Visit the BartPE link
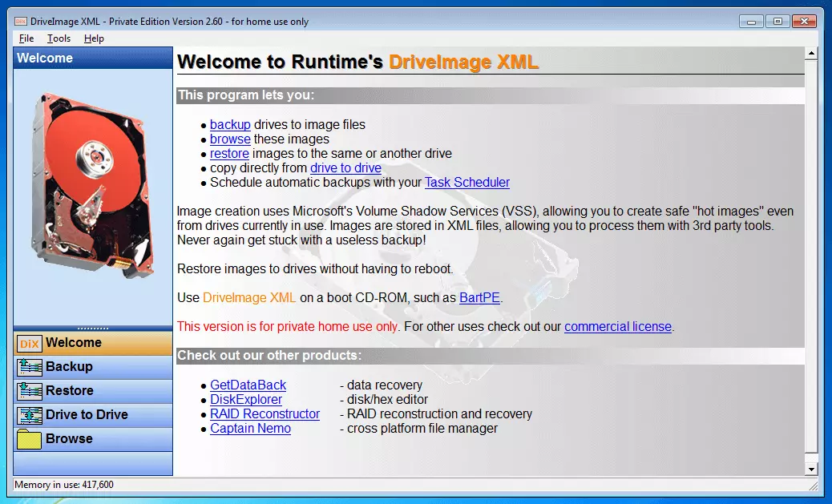This screenshot has width=832, height=504. pyautogui.click(x=479, y=298)
